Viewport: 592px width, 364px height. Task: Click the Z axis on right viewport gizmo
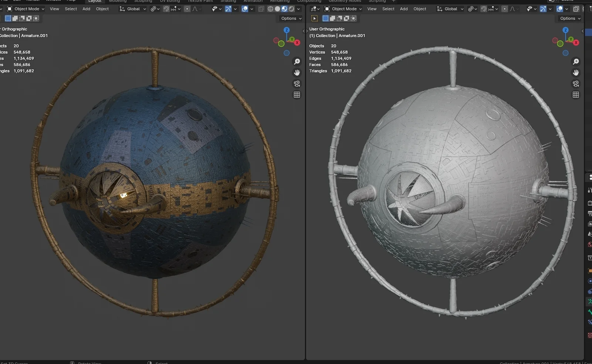point(565,30)
